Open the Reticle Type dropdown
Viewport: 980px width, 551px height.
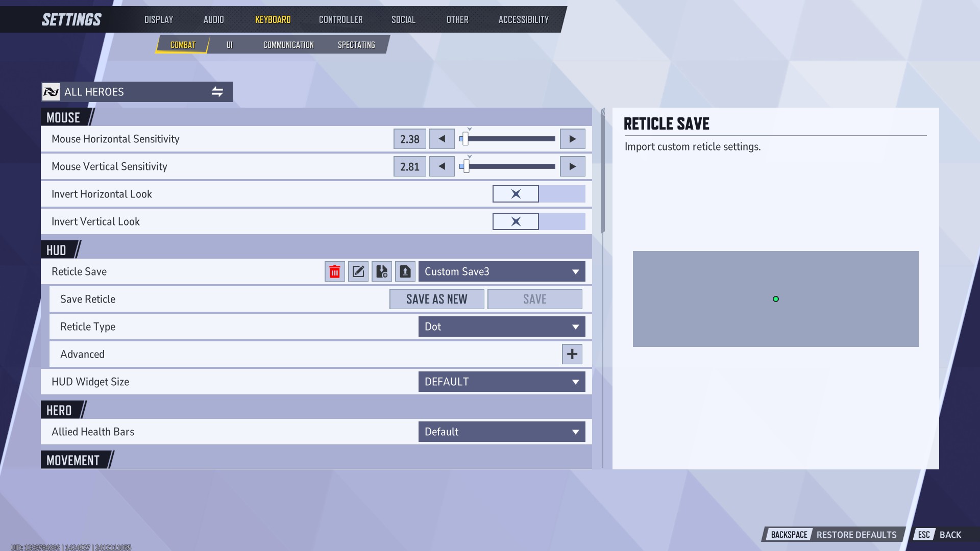click(501, 327)
